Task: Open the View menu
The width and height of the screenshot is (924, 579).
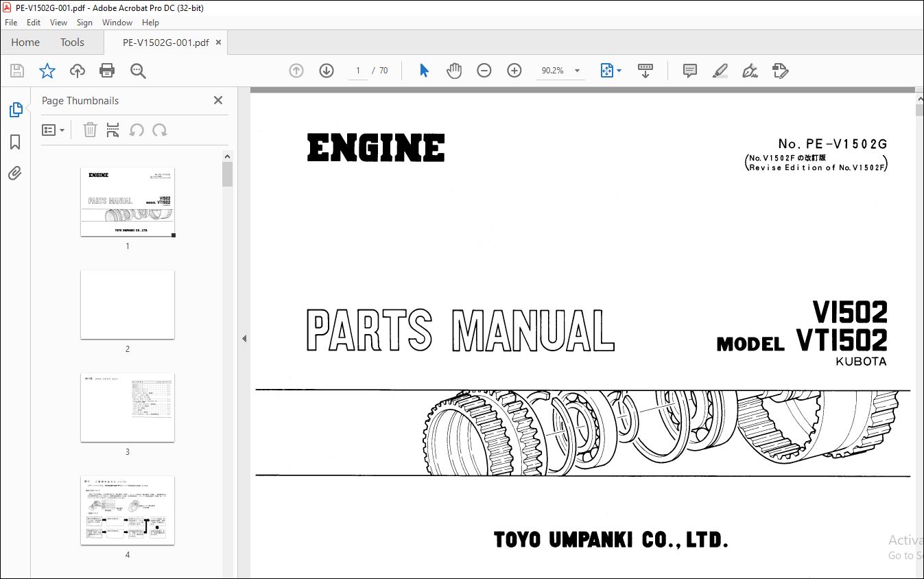Action: coord(59,23)
